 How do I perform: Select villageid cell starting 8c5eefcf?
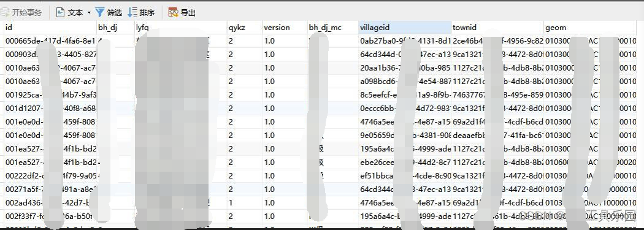405,95
